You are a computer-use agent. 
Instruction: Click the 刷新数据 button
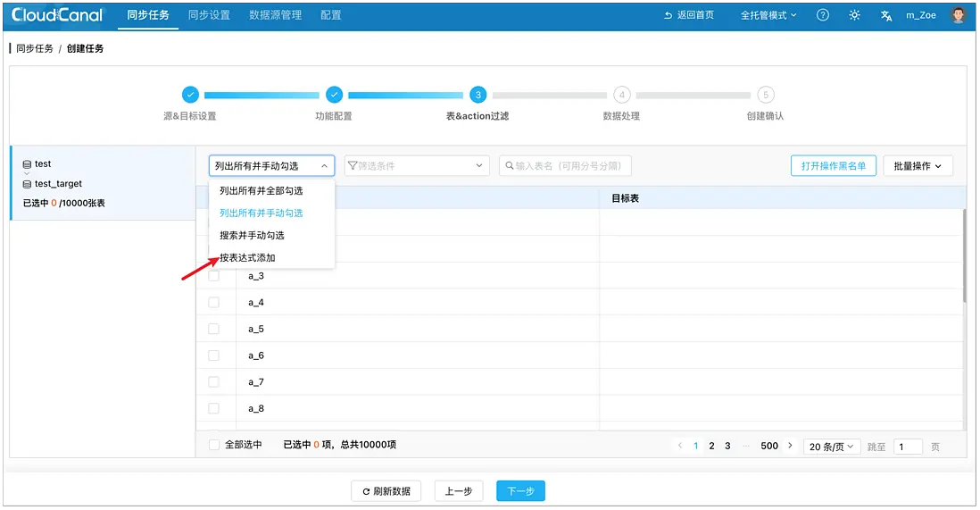click(386, 491)
